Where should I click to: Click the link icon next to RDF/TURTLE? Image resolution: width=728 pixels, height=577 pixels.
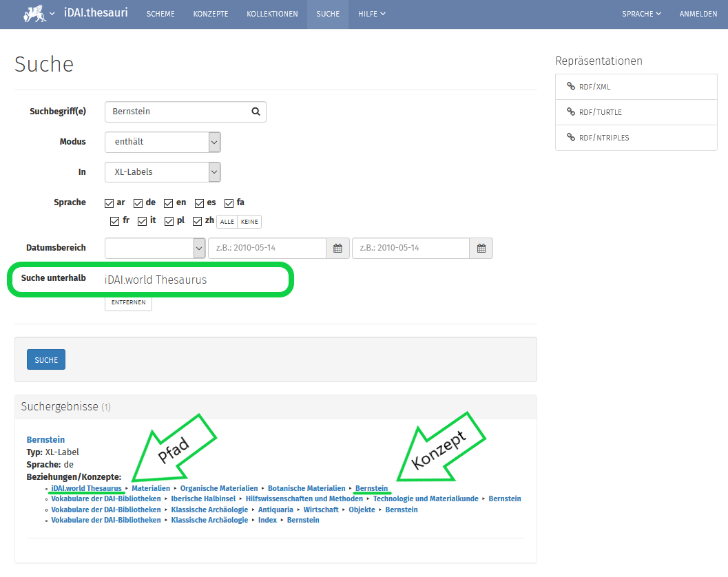[571, 112]
